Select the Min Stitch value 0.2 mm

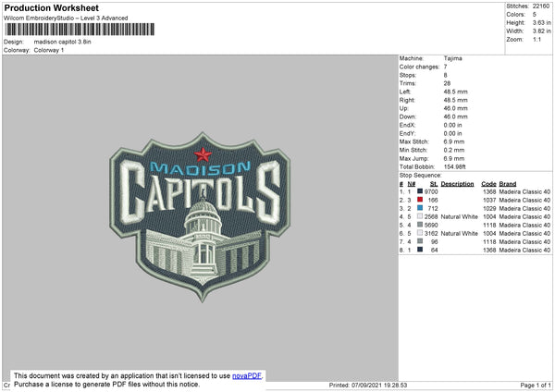point(454,150)
